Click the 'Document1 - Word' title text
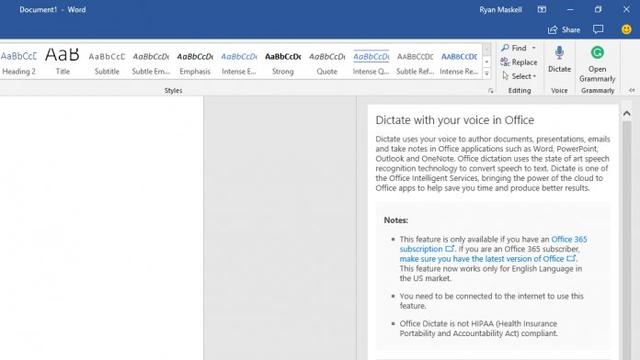Viewport: 640px width, 360px height. click(x=52, y=10)
